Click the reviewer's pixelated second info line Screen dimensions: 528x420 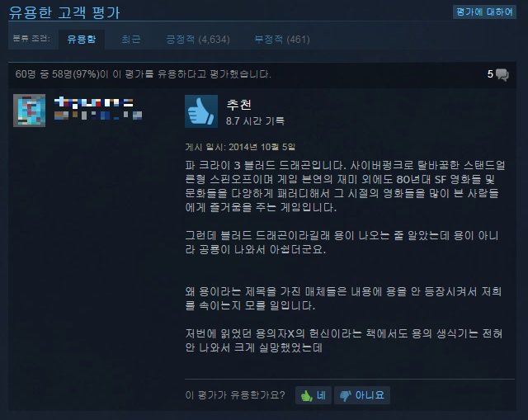[98, 116]
